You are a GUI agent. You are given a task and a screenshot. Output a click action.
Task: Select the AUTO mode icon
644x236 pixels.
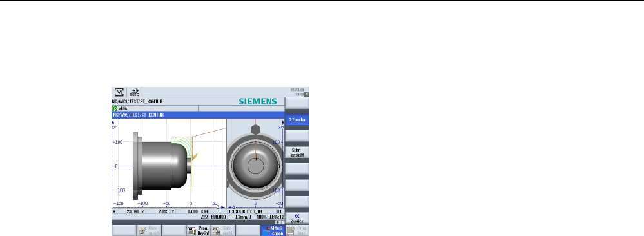point(134,92)
